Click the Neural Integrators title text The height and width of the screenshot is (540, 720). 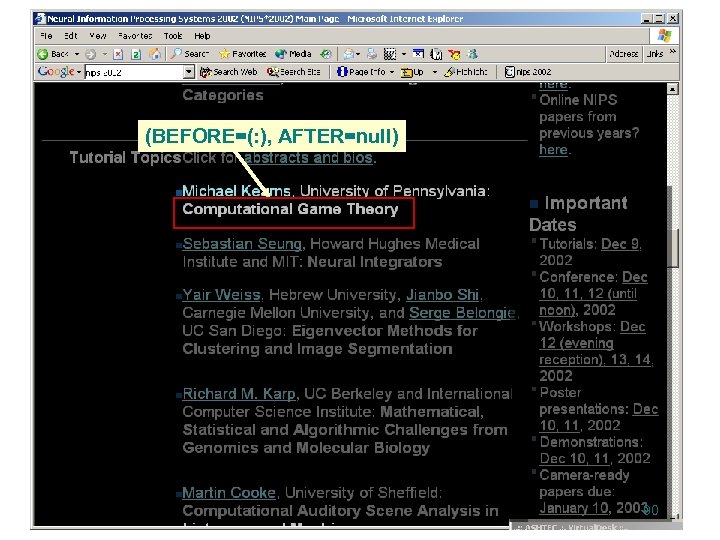pyautogui.click(x=375, y=262)
